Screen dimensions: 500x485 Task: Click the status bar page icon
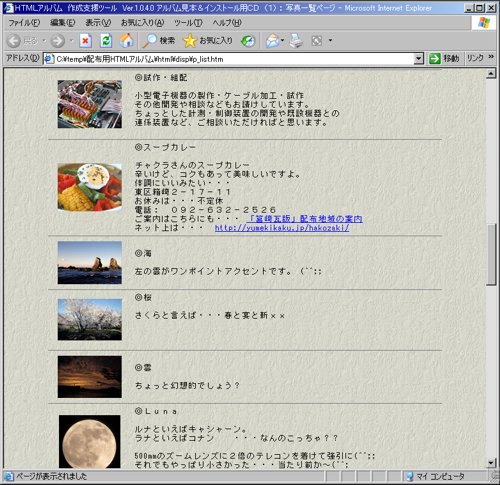tap(9, 476)
